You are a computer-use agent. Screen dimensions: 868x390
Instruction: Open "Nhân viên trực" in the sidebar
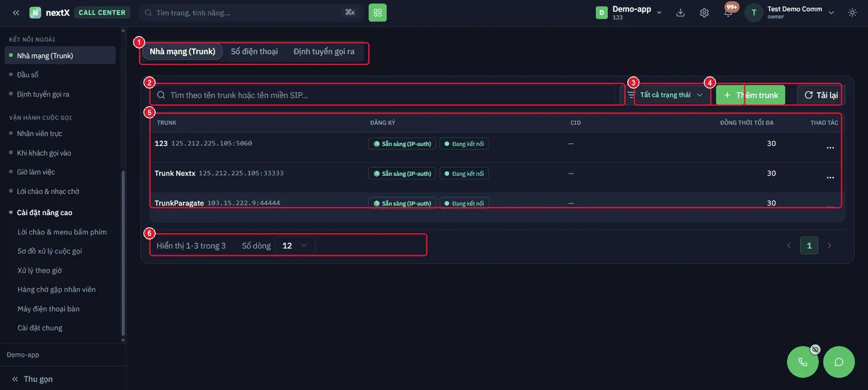[x=39, y=134]
